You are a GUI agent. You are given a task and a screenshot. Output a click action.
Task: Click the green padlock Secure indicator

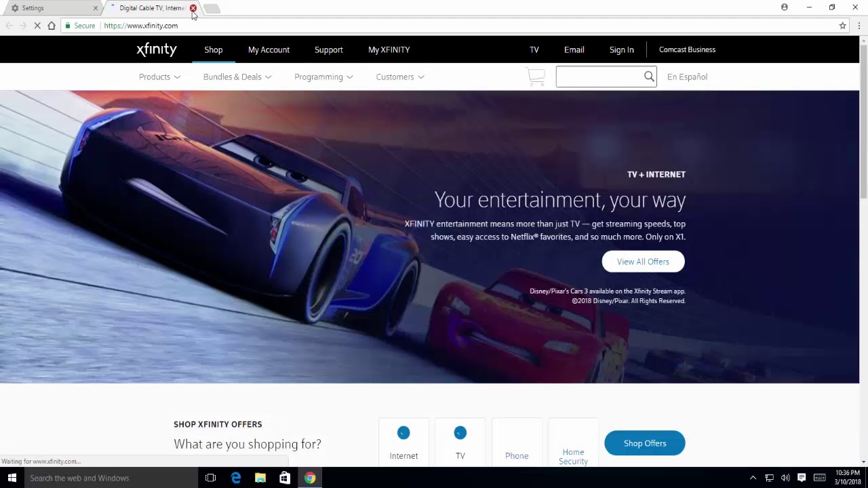click(80, 26)
